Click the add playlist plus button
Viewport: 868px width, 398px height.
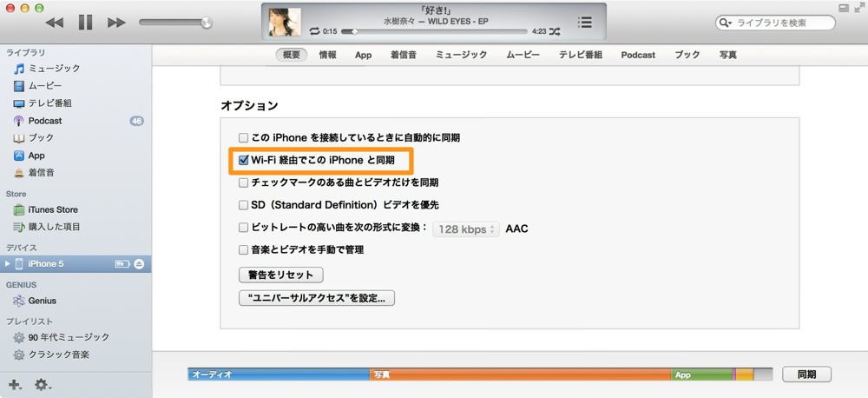(x=15, y=384)
